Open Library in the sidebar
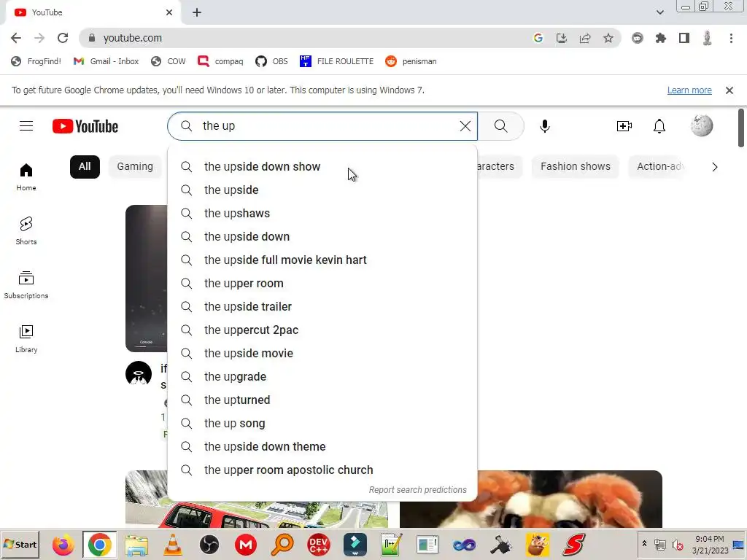 click(x=26, y=338)
